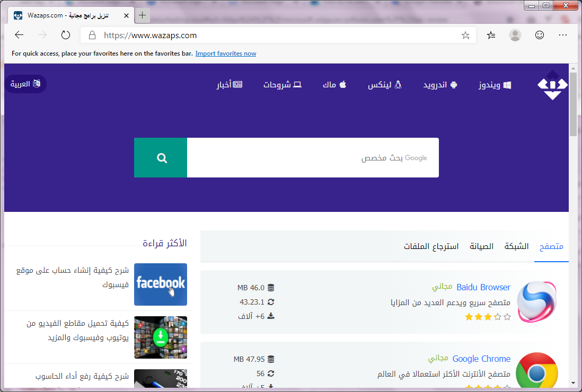Select the متصفح (Browser) tab

click(551, 246)
